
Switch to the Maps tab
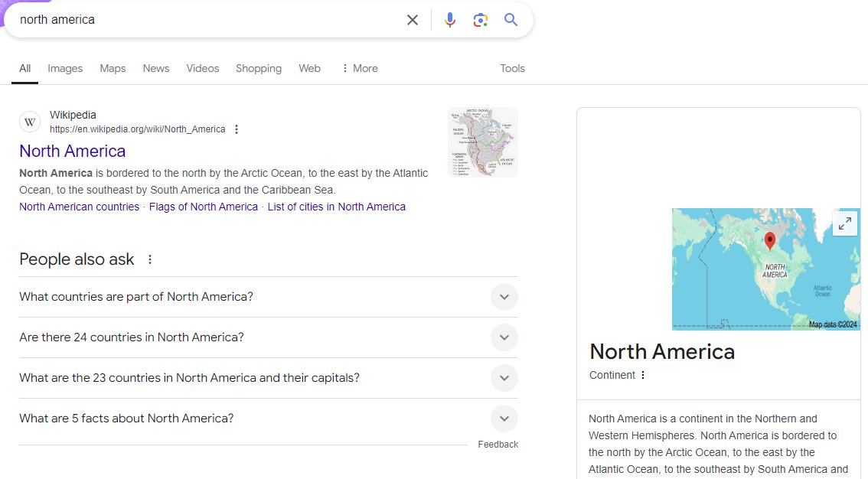pos(113,68)
